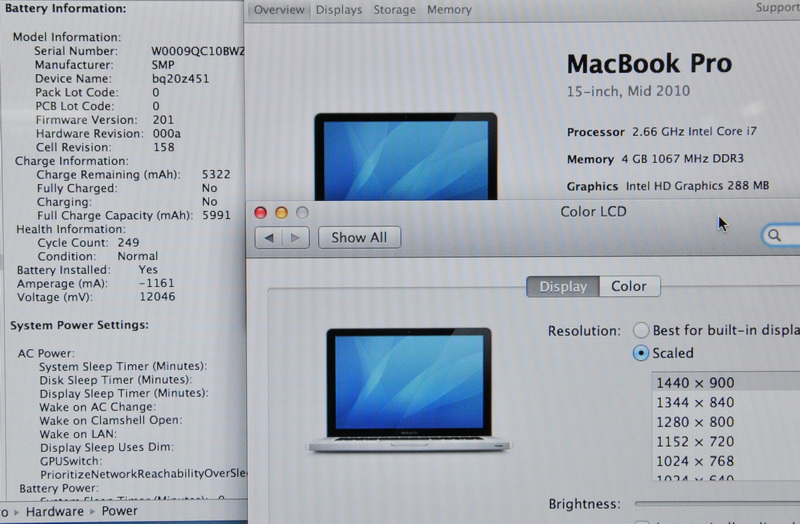Click the back arrow in Color LCD toolbar
The image size is (800, 524).
[x=269, y=238]
